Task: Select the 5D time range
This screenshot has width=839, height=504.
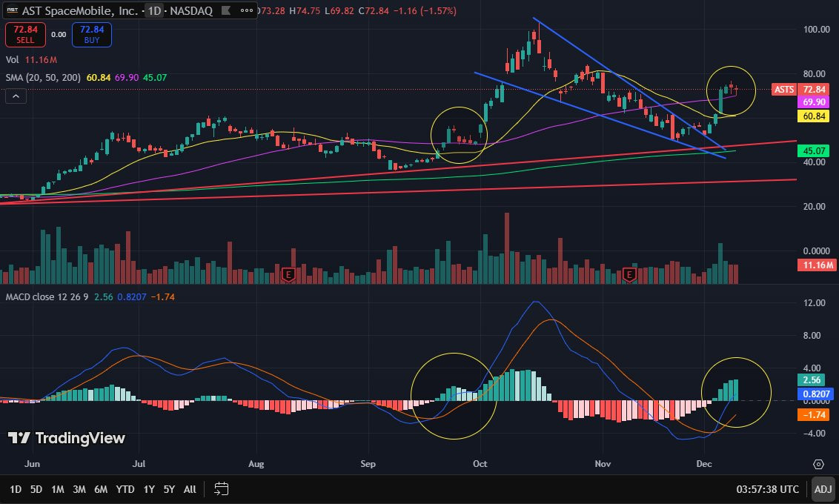Action: pos(36,489)
